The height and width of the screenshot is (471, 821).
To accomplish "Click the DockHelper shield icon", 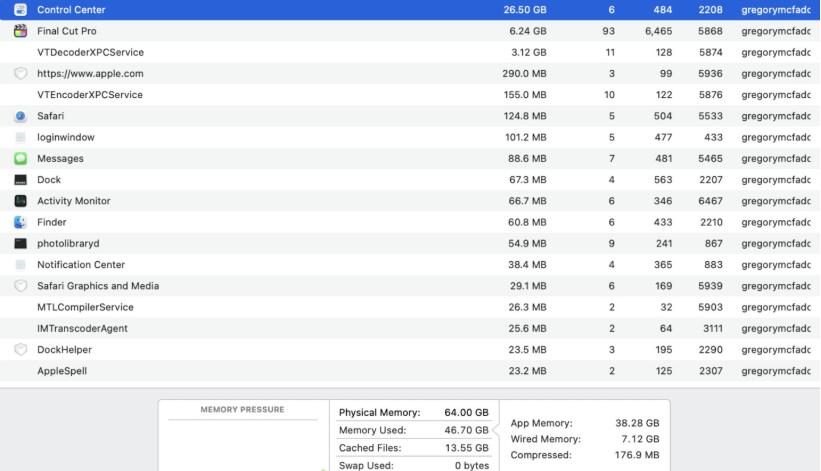I will (x=20, y=350).
